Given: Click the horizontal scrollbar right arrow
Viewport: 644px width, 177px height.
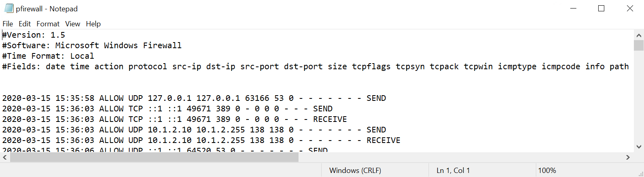Looking at the screenshot, I should tap(628, 158).
